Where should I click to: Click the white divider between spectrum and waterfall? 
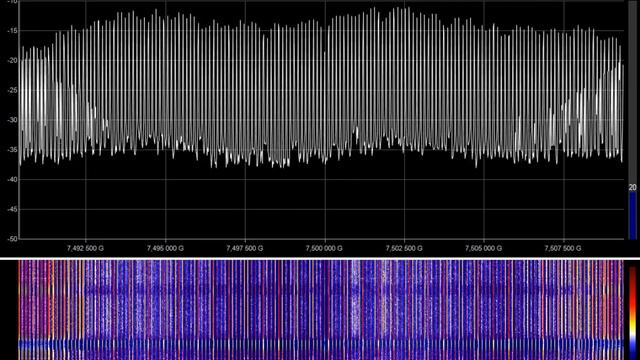coord(320,258)
